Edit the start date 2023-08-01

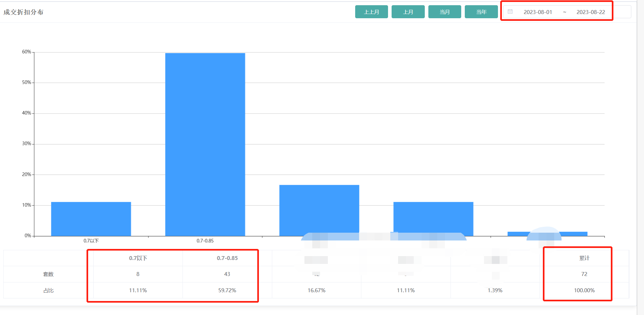coord(538,12)
